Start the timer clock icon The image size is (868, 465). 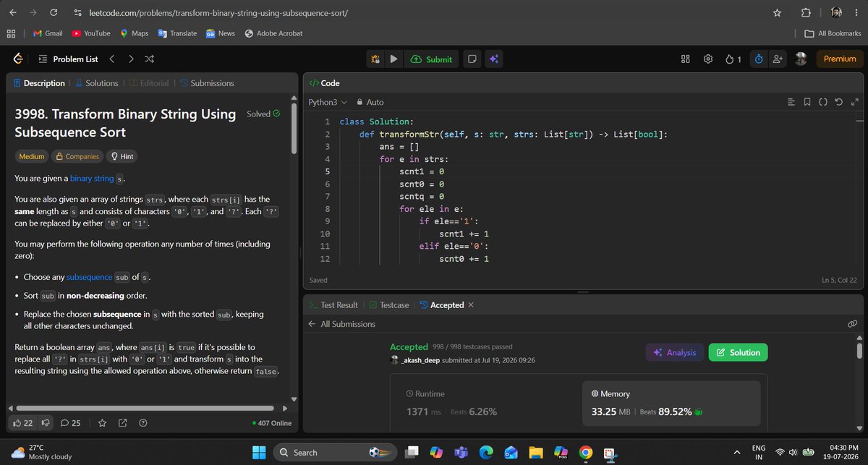pos(759,59)
